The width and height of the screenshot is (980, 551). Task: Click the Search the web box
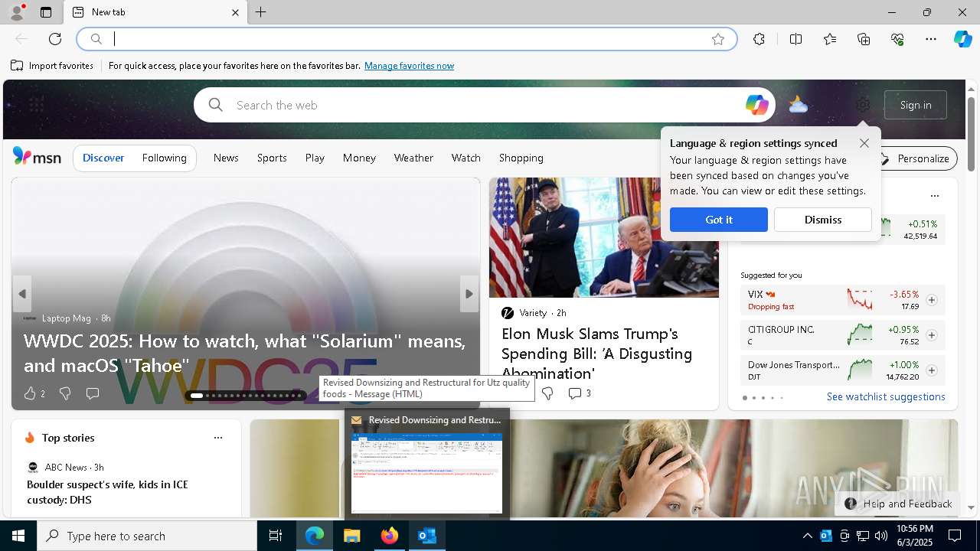pyautogui.click(x=484, y=105)
